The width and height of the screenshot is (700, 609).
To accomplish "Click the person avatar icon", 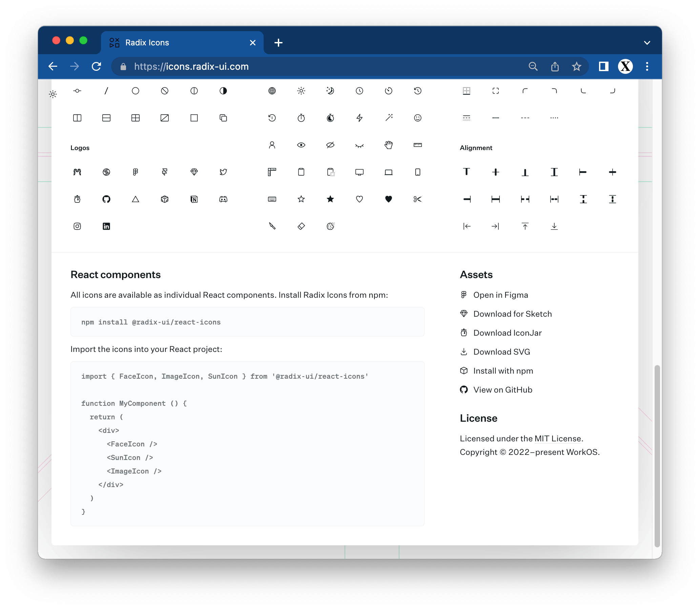I will coord(272,145).
